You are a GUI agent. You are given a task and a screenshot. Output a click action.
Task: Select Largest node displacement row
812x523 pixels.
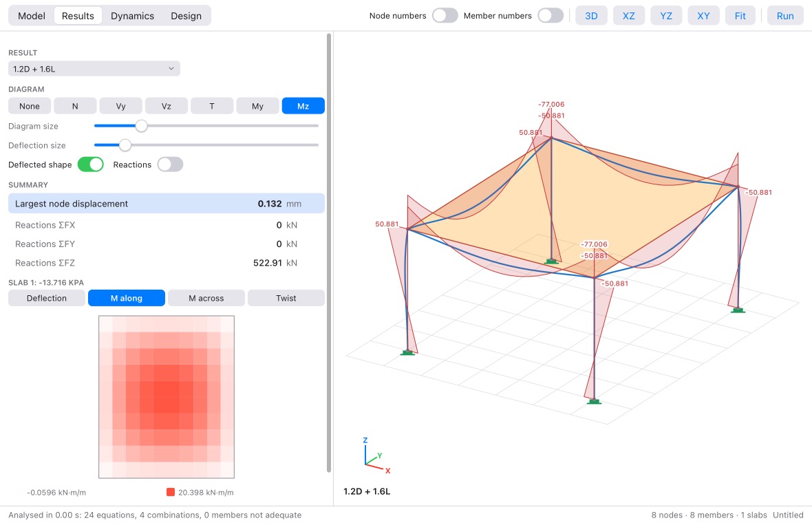(167, 204)
